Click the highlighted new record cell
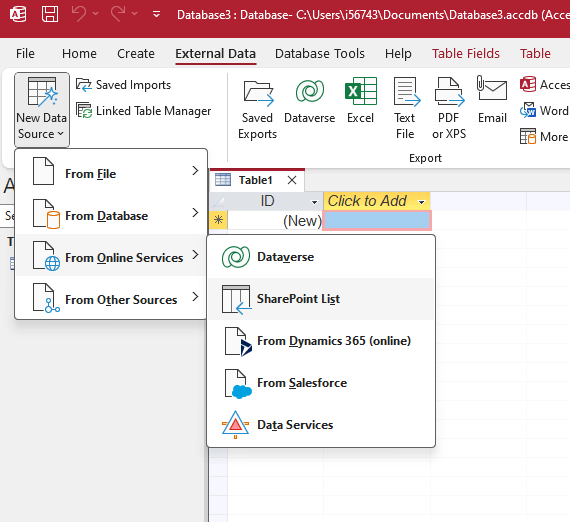The height and width of the screenshot is (522, 570). click(377, 220)
